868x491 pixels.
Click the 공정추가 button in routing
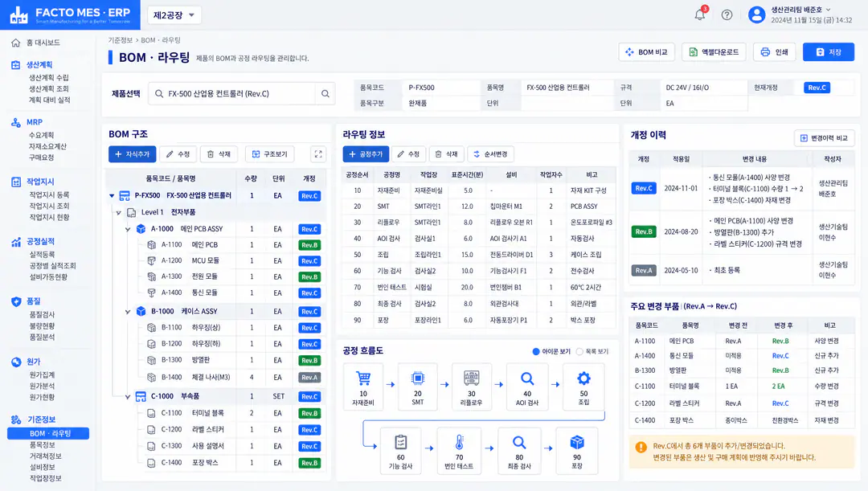tap(366, 153)
